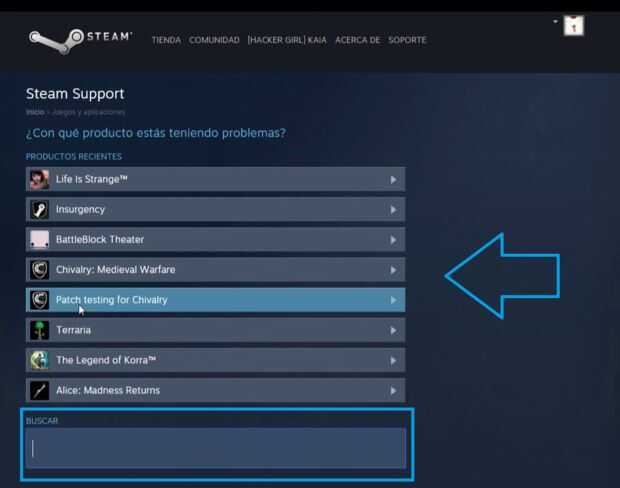Open the COMUNIDAD menu
This screenshot has height=488, width=620.
[x=214, y=40]
